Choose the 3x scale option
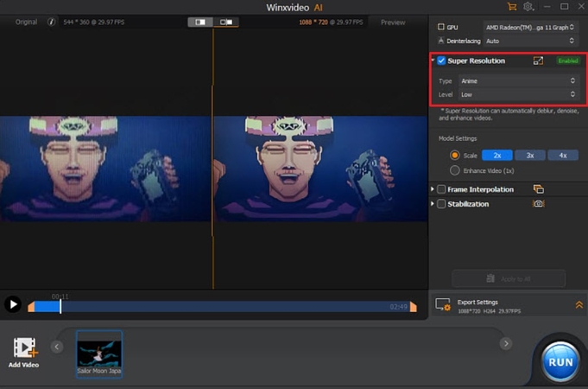The image size is (588, 389). click(x=530, y=155)
